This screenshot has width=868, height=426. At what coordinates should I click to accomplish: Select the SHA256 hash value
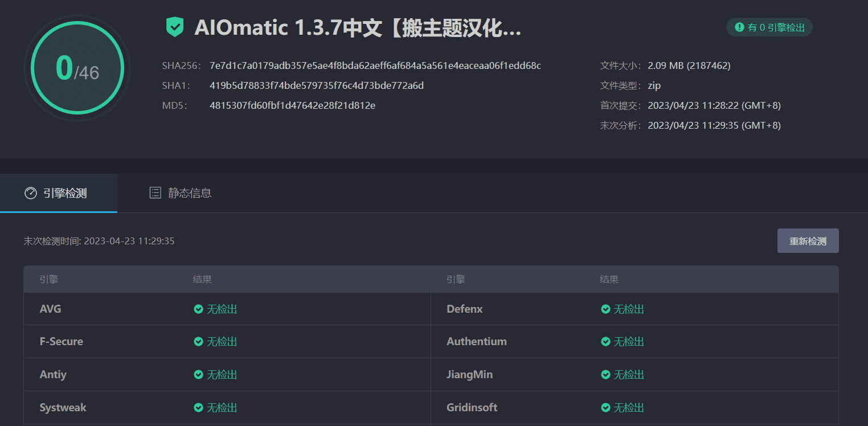(x=375, y=65)
